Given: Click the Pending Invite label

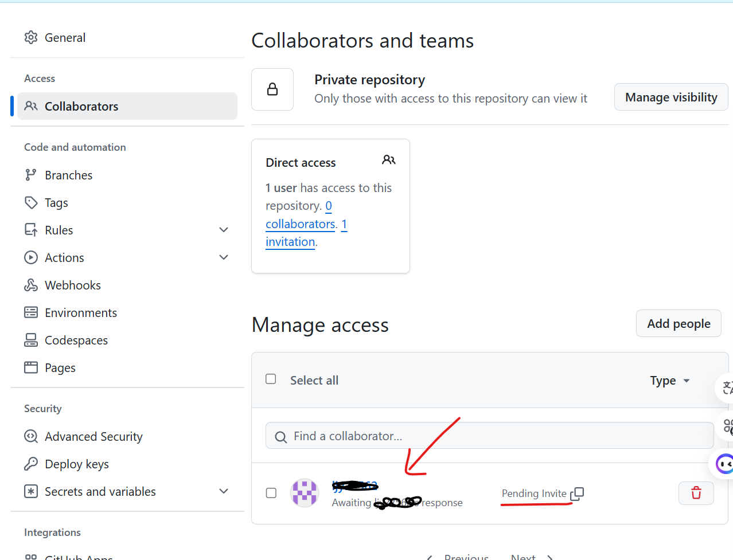Looking at the screenshot, I should (534, 494).
